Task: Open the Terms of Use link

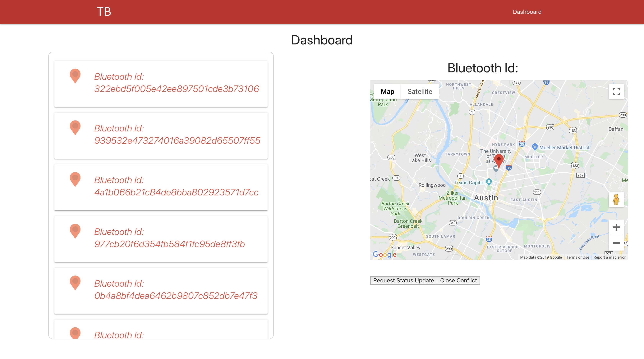Action: point(577,257)
